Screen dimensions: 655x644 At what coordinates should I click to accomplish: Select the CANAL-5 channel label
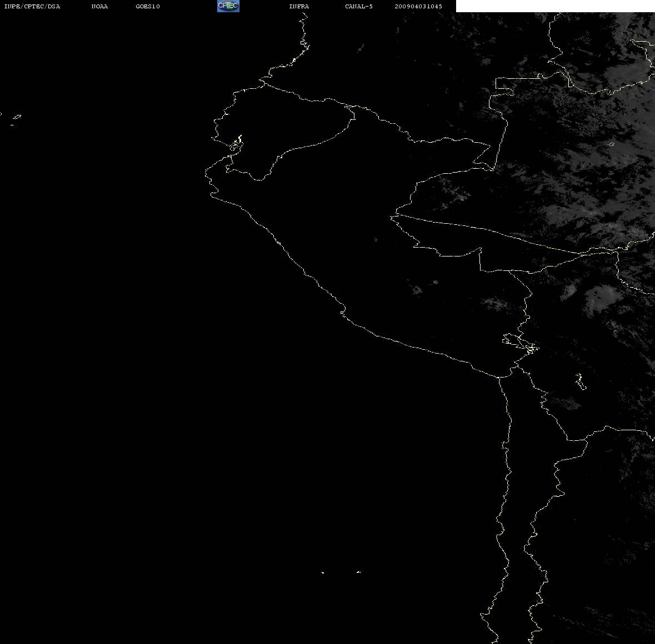[x=359, y=6]
